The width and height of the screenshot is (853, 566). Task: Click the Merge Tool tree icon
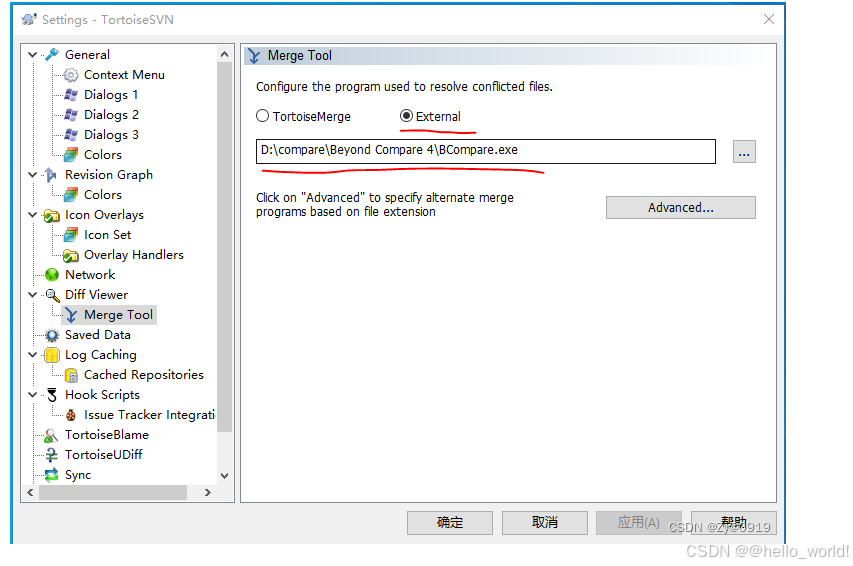(x=71, y=315)
